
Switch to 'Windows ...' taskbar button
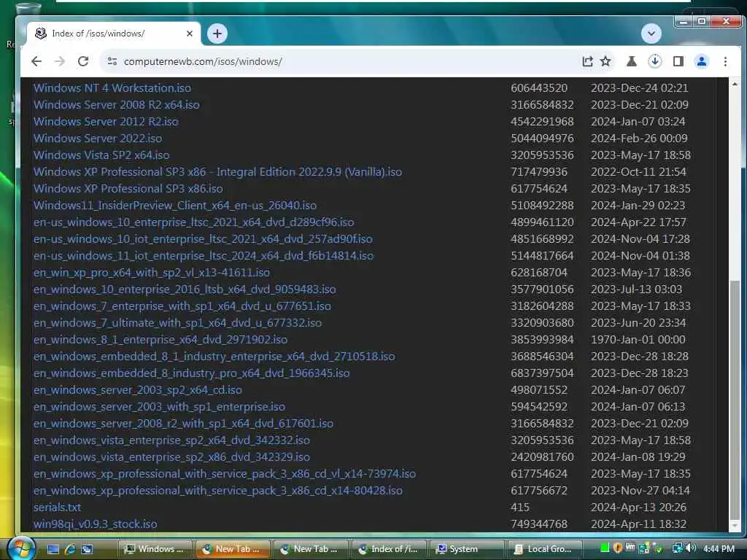click(155, 549)
